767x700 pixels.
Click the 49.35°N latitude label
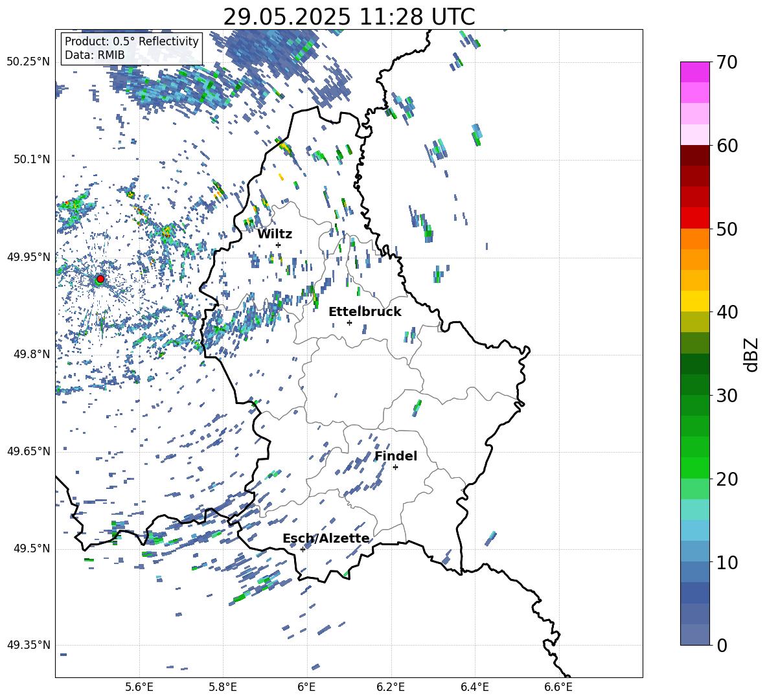tap(29, 645)
